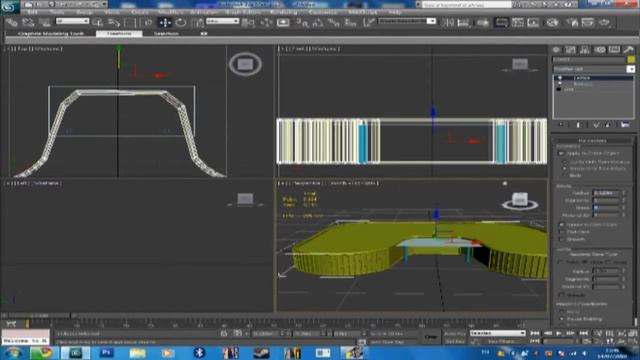Open the Rendering menu
640x360 pixels.
[284, 12]
